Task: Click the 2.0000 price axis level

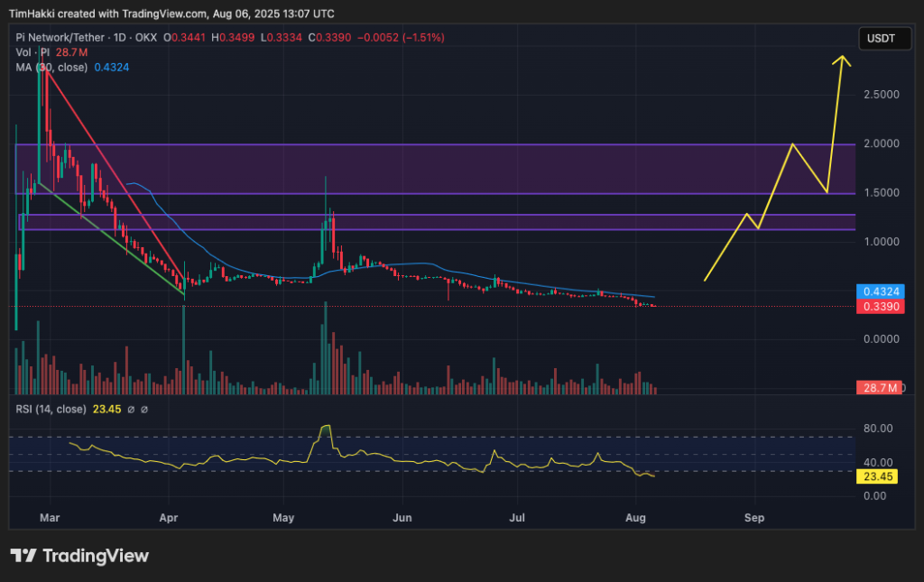Action: point(881,143)
